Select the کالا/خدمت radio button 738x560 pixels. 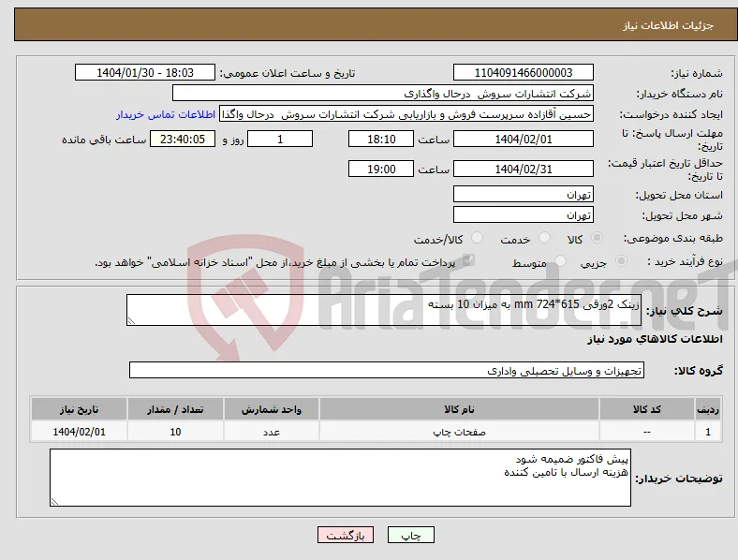(x=477, y=238)
